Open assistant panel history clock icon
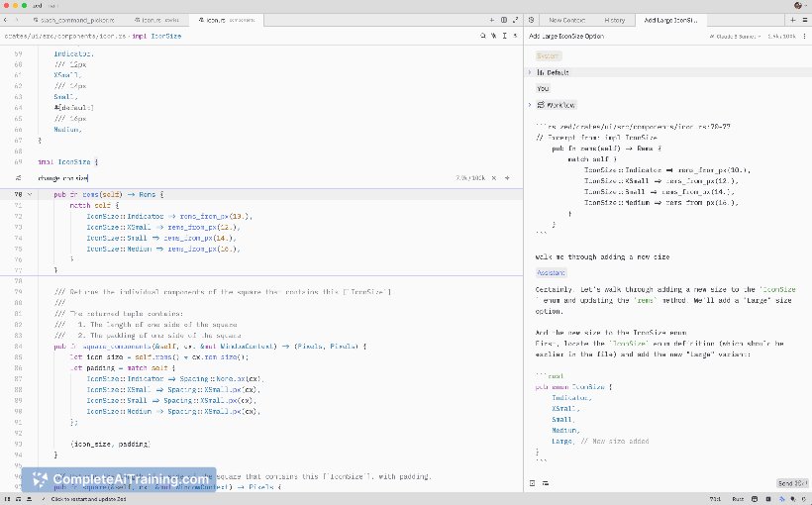812x505 pixels. [532, 20]
